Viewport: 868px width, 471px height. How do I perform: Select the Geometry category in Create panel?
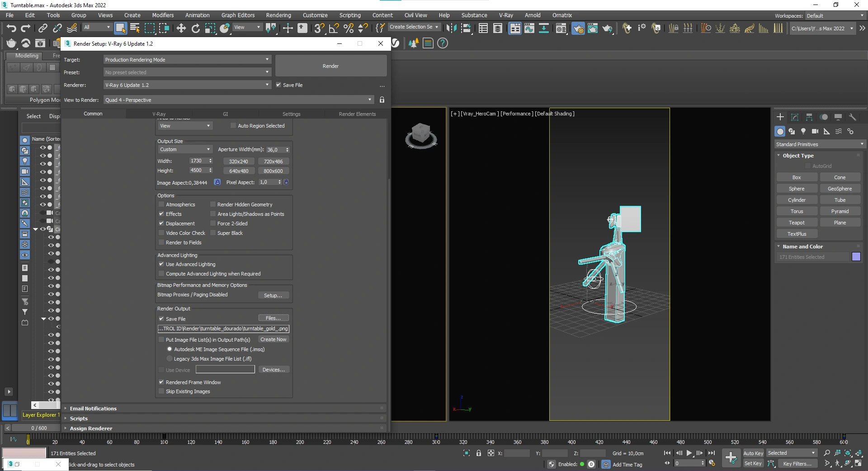pos(780,131)
